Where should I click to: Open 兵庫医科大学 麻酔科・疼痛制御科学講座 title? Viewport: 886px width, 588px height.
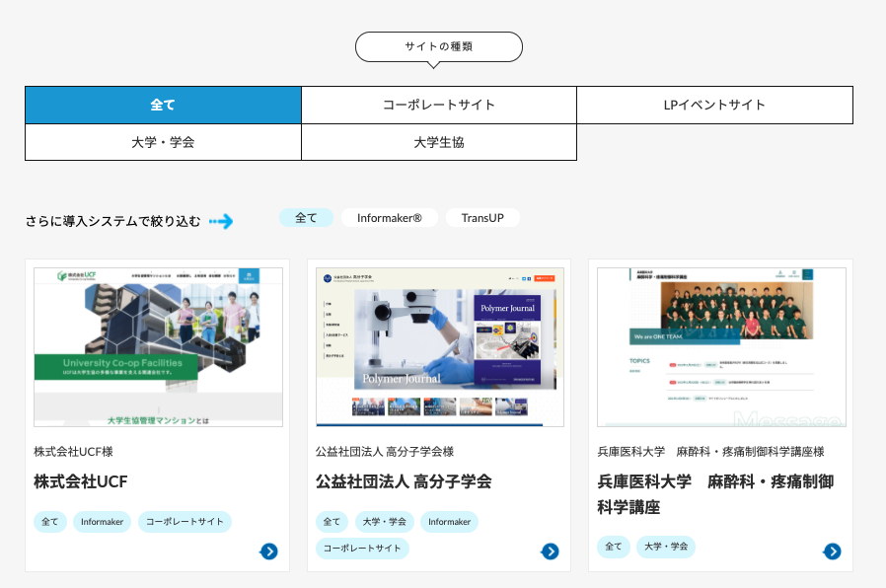[x=716, y=494]
